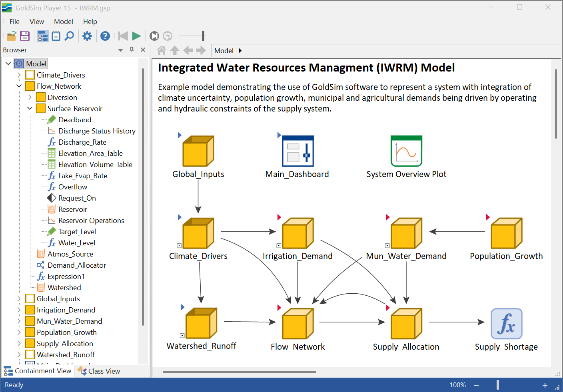Expand the Climate_Drivers tree node
Viewport: 563px width, 392px height.
tap(19, 75)
